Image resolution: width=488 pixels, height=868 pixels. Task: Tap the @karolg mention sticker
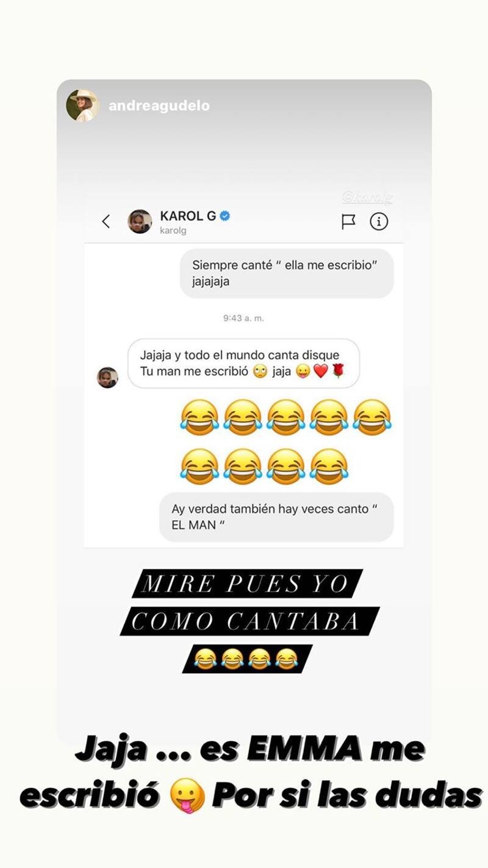[x=368, y=197]
